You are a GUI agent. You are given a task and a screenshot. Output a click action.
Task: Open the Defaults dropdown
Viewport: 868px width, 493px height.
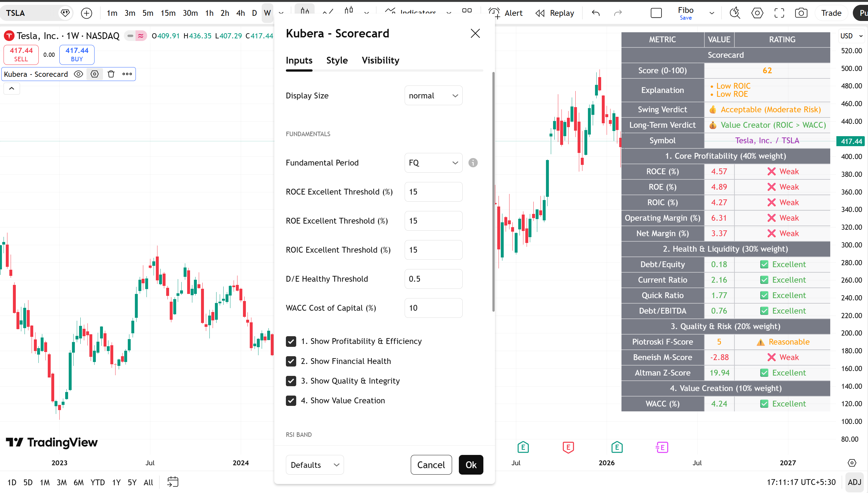coord(315,465)
